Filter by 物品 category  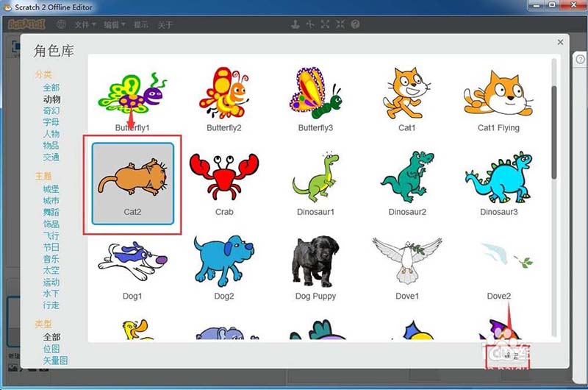coord(51,146)
